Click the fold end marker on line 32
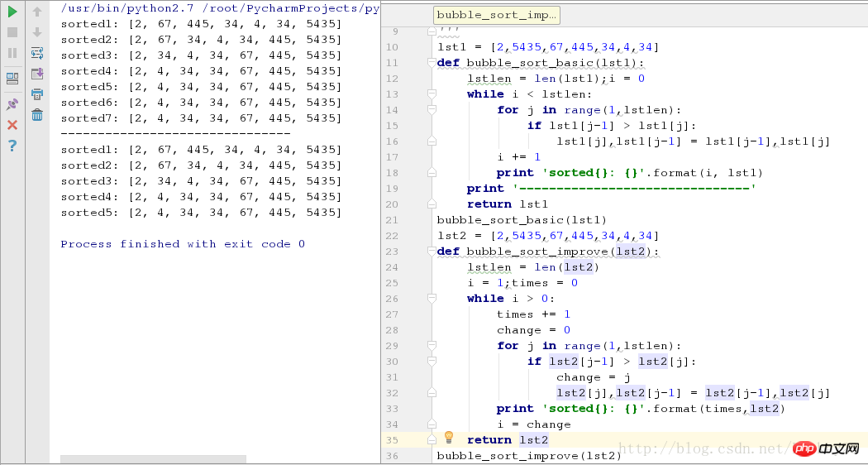 pos(432,393)
